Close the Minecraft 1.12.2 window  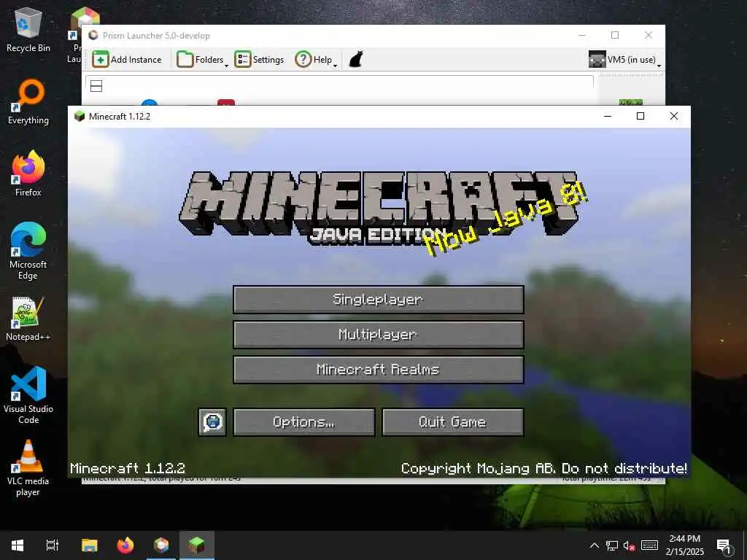[x=673, y=116]
